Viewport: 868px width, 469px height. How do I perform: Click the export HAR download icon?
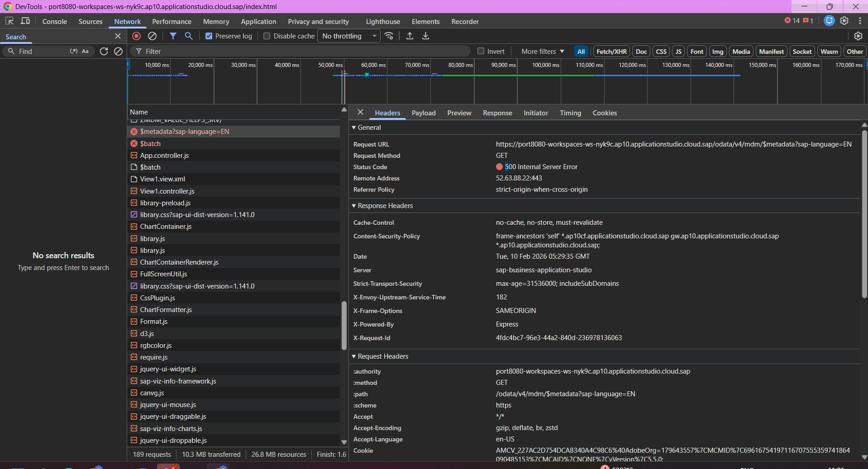(425, 36)
